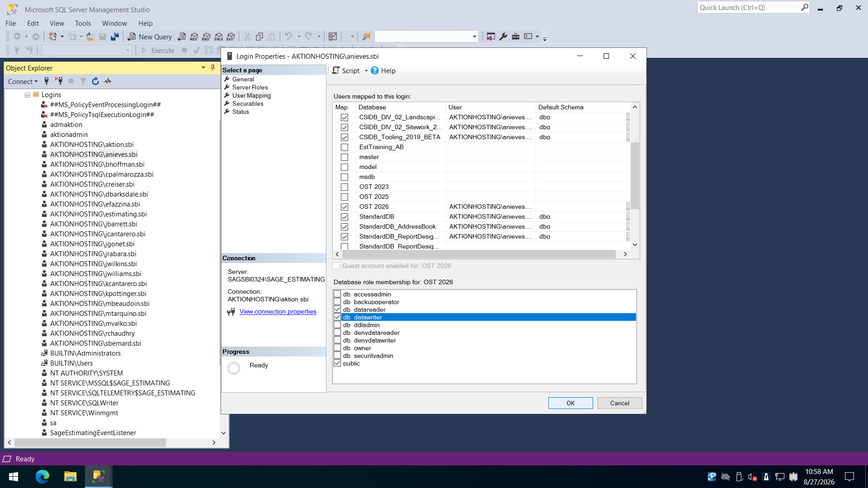The width and height of the screenshot is (868, 488).
Task: Select the Securables page
Action: 248,103
